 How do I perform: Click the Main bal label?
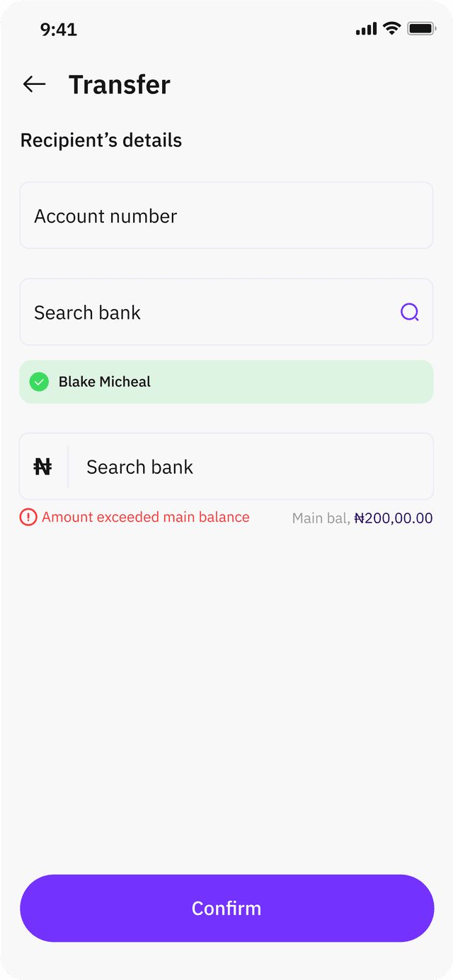point(321,518)
